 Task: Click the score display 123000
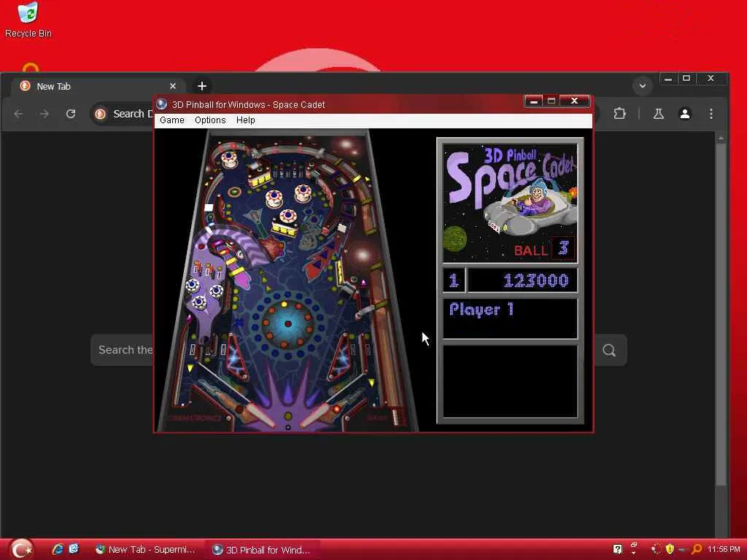(x=536, y=281)
